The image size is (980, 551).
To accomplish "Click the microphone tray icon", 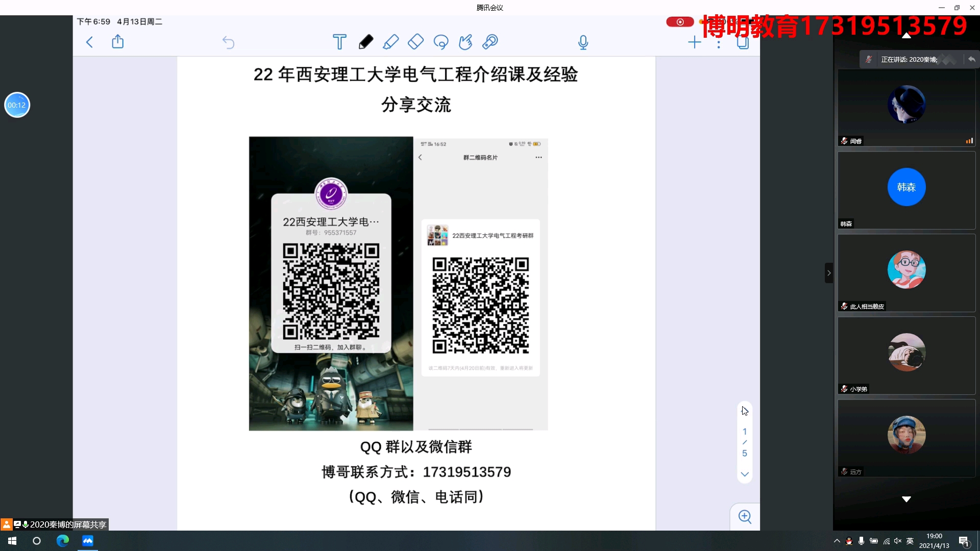I will 861,541.
